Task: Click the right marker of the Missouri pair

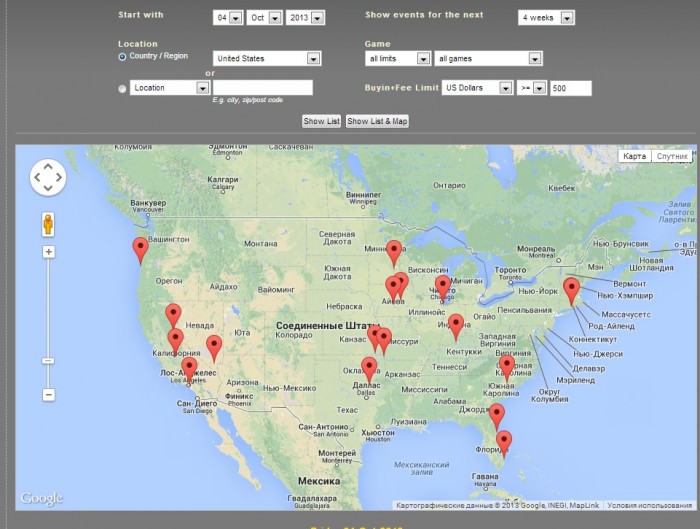Action: coord(384,342)
